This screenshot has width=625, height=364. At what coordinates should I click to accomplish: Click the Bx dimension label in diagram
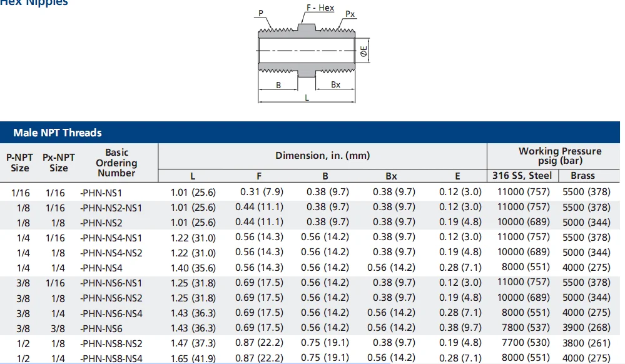coord(336,85)
